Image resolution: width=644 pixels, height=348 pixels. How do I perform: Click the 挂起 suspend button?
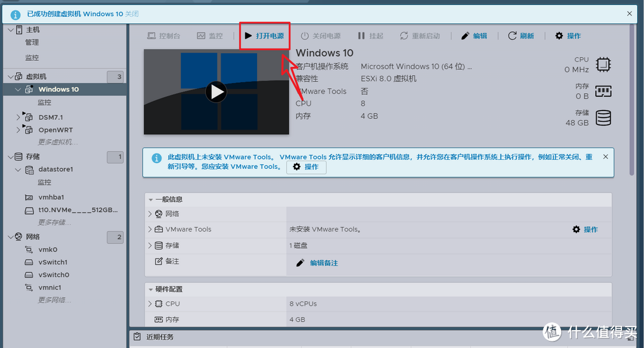click(370, 36)
